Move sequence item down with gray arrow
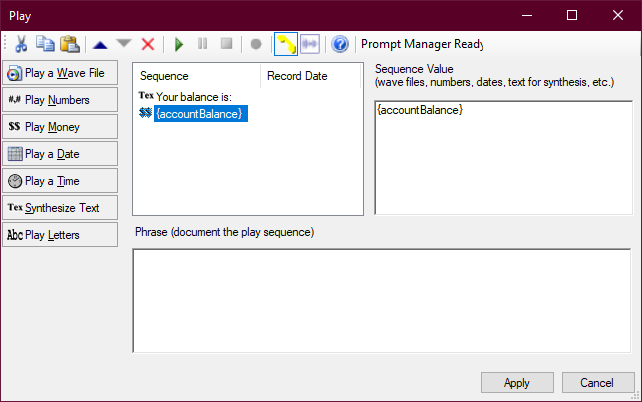Viewport: 642px width, 402px height. click(x=124, y=44)
